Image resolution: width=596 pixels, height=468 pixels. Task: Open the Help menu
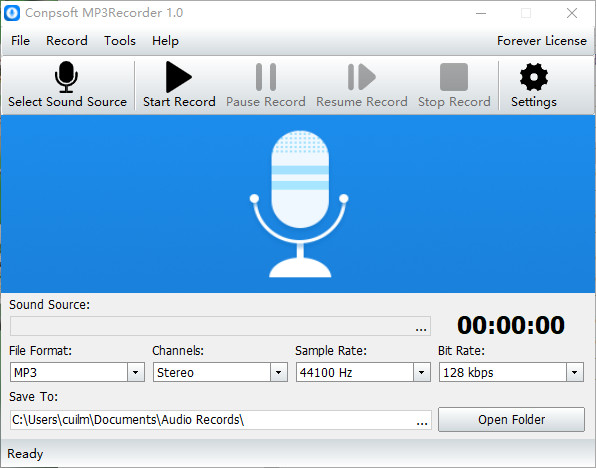165,41
